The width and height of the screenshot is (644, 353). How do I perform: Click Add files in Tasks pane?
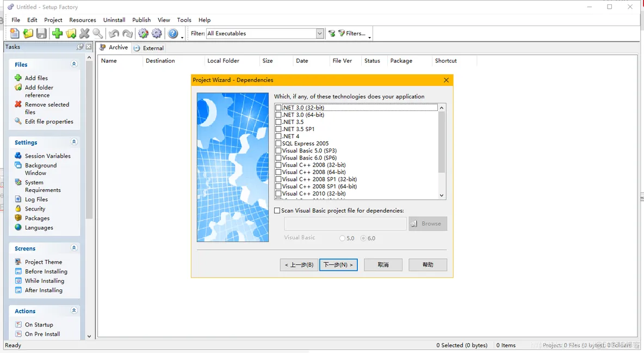pos(36,78)
